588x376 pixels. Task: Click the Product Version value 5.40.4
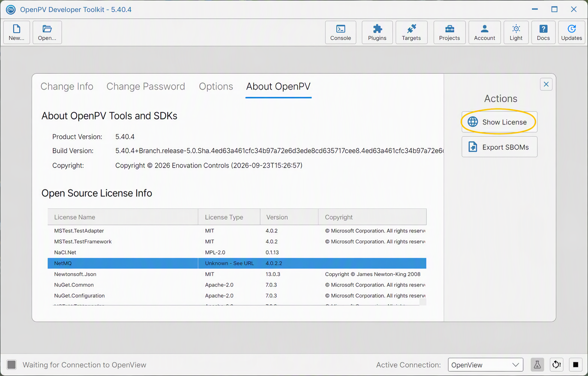125,137
